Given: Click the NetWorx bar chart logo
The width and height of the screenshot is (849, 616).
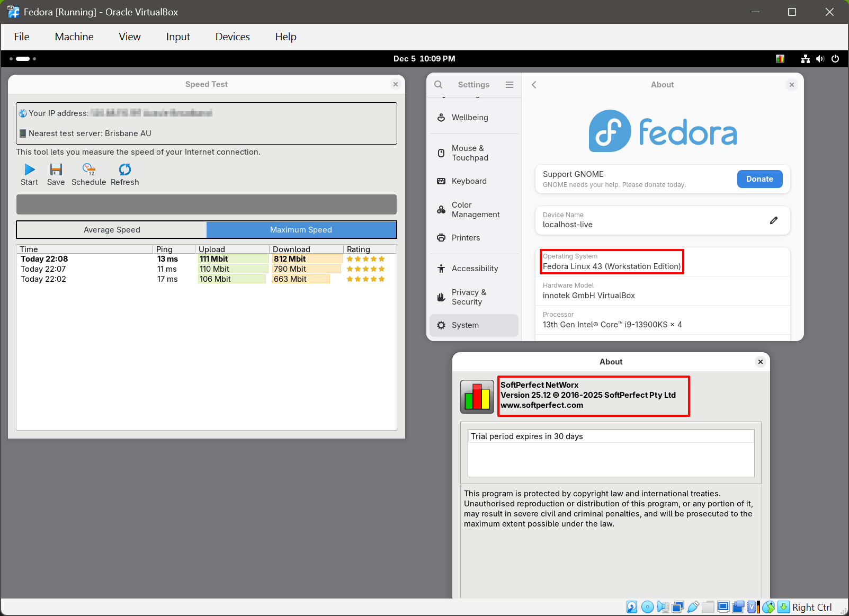Looking at the screenshot, I should [477, 397].
